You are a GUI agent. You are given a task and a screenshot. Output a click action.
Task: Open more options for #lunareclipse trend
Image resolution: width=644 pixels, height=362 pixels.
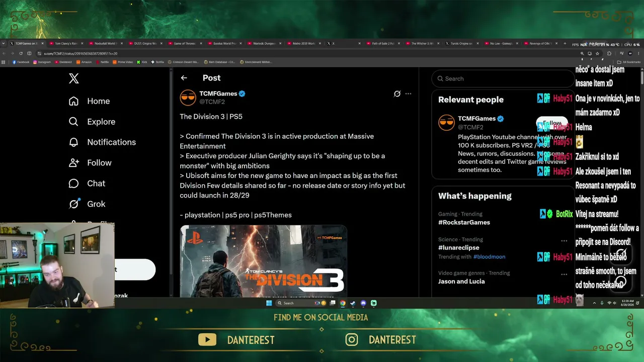pyautogui.click(x=564, y=241)
